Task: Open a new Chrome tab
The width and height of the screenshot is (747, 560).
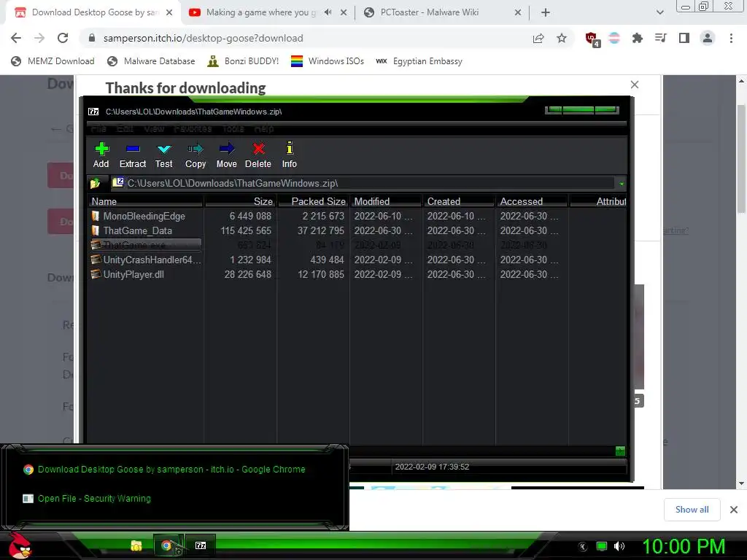Action: pos(546,12)
